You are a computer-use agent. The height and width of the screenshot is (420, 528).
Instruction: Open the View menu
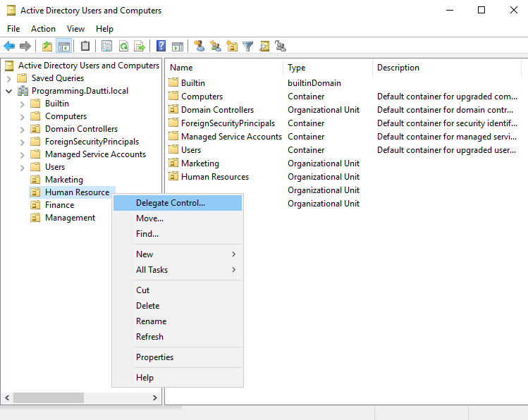click(x=75, y=29)
